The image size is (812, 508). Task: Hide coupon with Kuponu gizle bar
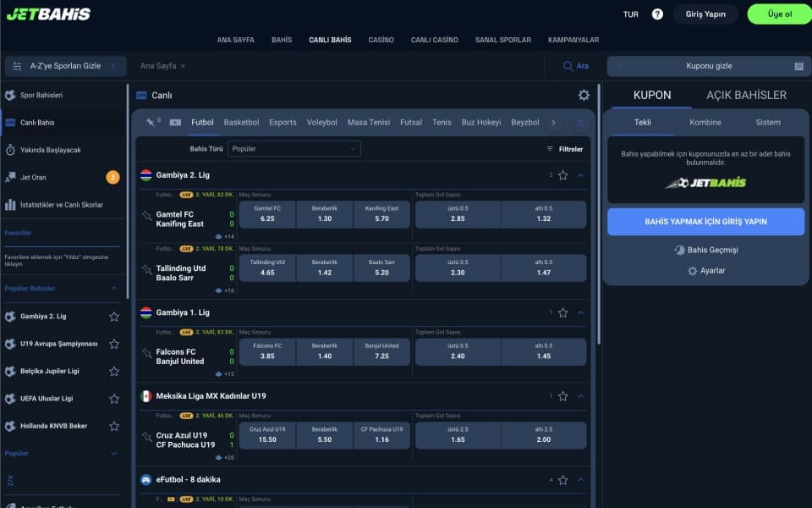(709, 66)
